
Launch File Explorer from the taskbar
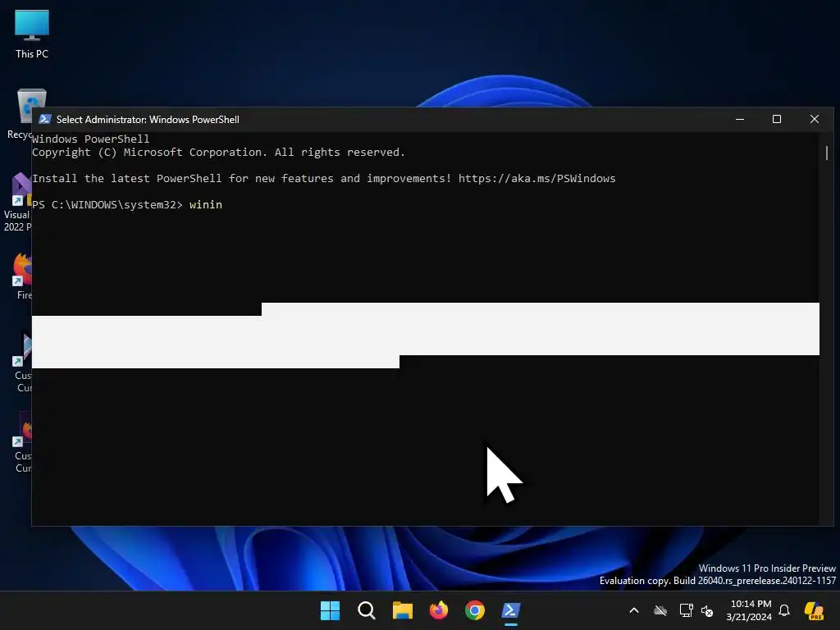point(402,610)
